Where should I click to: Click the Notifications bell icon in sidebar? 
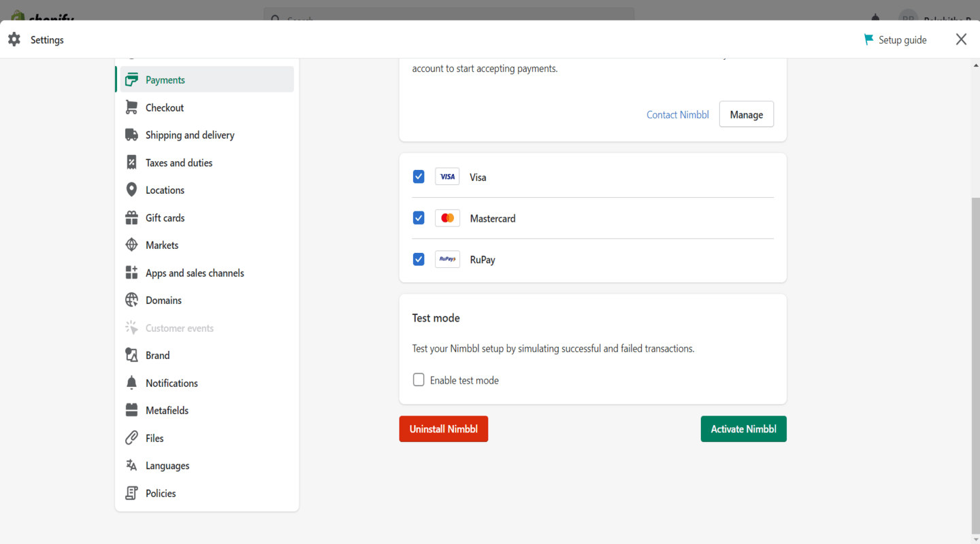(131, 383)
